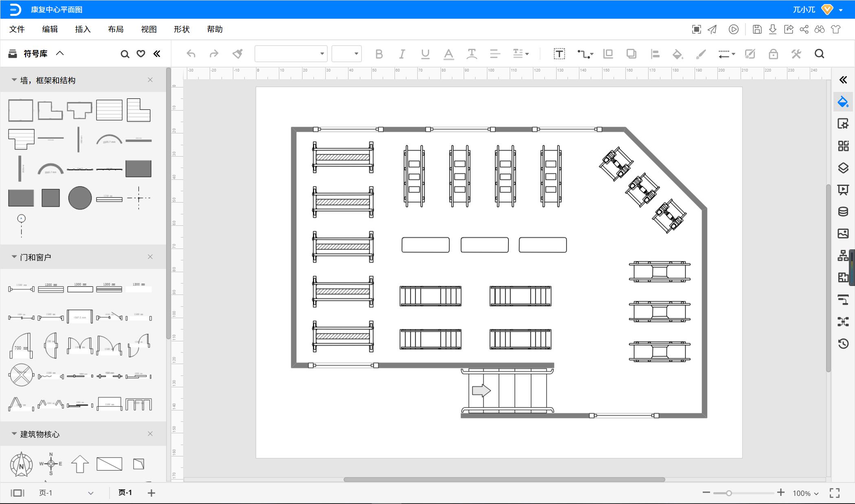Screen dimensions: 855x504
Task: Close the 建筑物核心 library section
Action: [x=150, y=434]
